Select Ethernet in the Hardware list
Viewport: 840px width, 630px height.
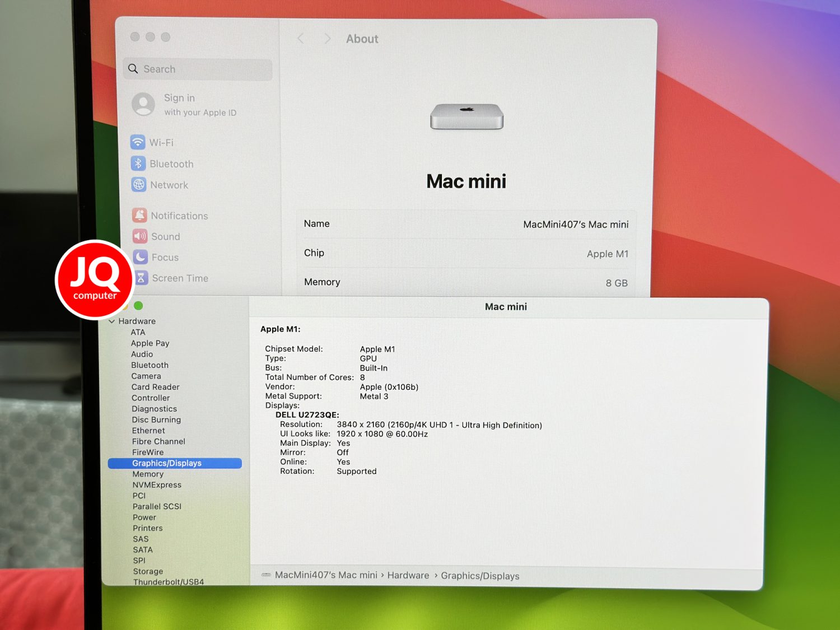click(148, 431)
